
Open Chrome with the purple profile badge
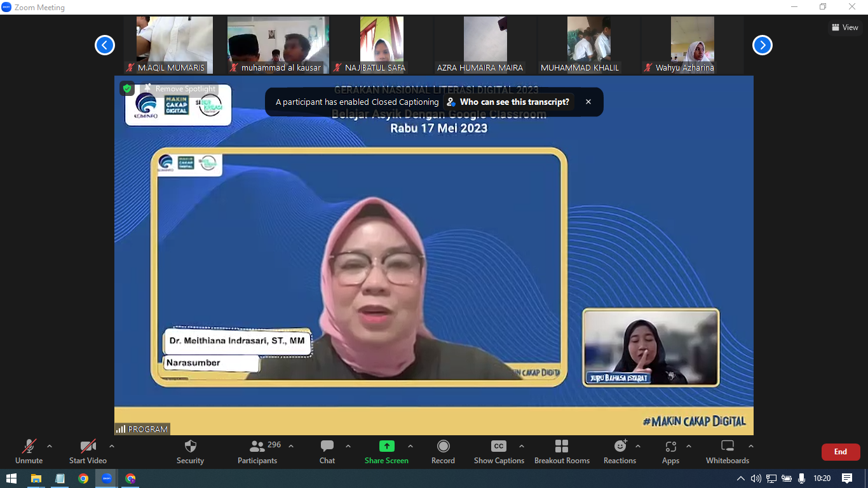pos(130,478)
